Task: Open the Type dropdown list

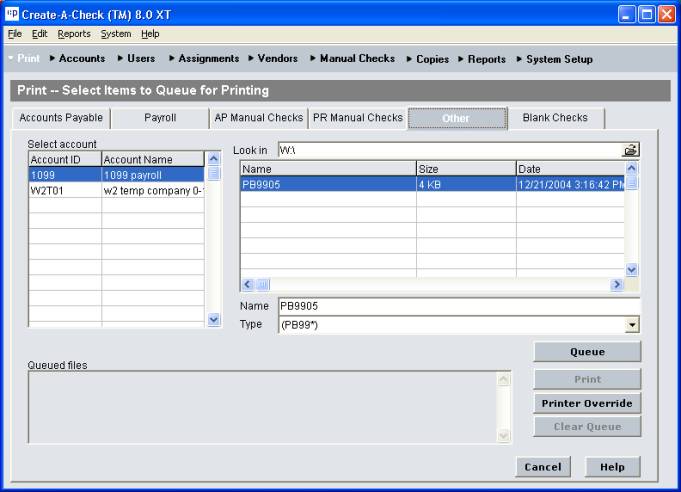Action: click(631, 325)
